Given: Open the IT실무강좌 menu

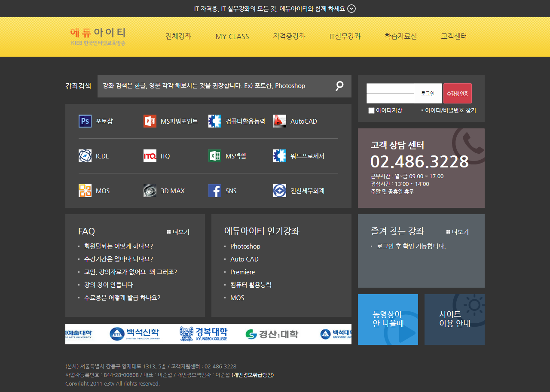Looking at the screenshot, I should click(345, 36).
